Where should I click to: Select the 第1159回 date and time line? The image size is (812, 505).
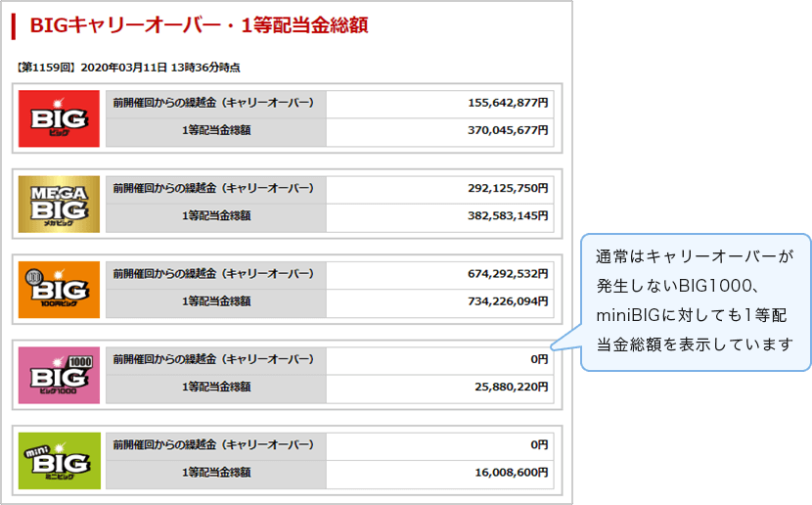(127, 68)
